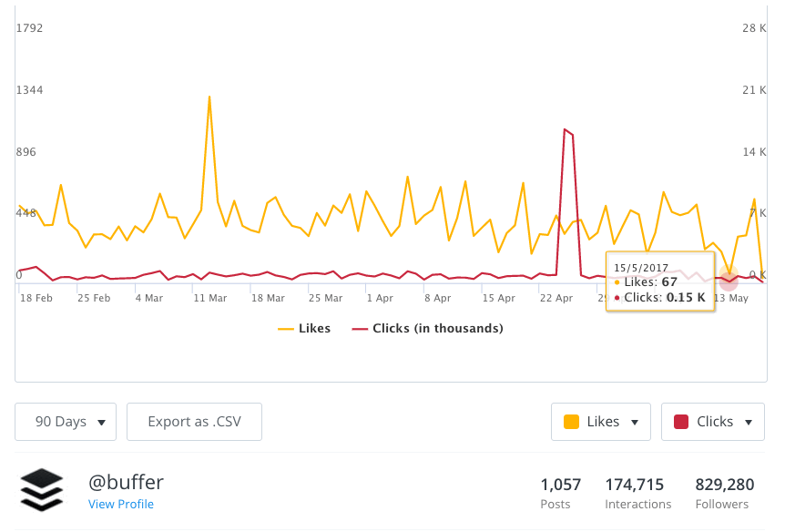The width and height of the screenshot is (785, 532).
Task: Open the Clicks metric dropdown
Action: pyautogui.click(x=712, y=421)
